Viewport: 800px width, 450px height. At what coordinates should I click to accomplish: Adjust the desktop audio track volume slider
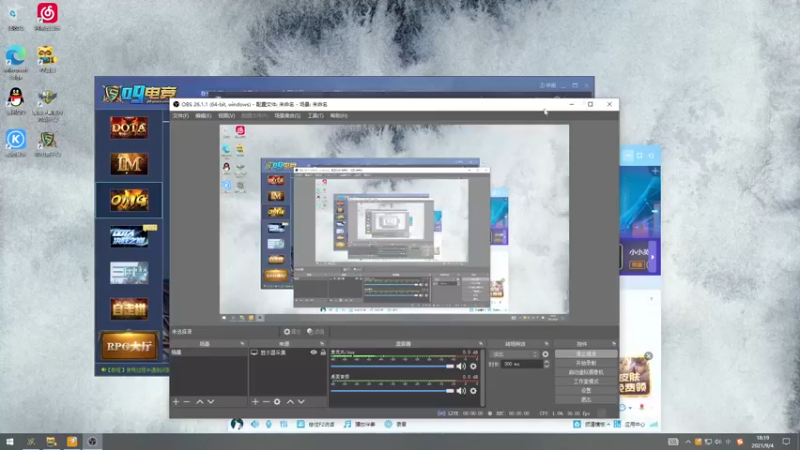click(x=392, y=391)
